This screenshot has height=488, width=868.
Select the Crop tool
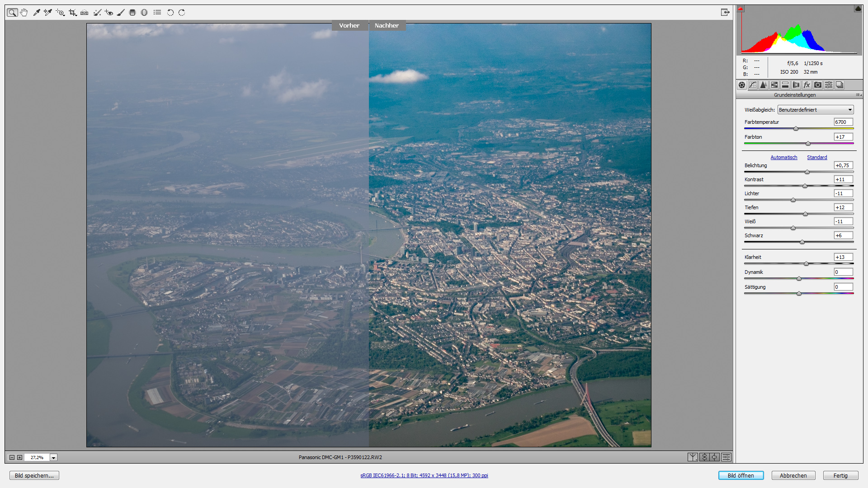coord(72,13)
